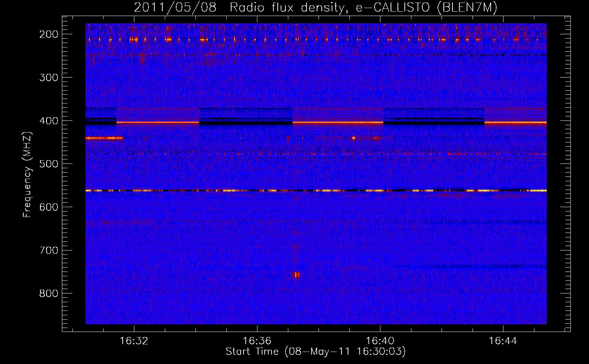Click the 400 frequency tick label

[49, 121]
